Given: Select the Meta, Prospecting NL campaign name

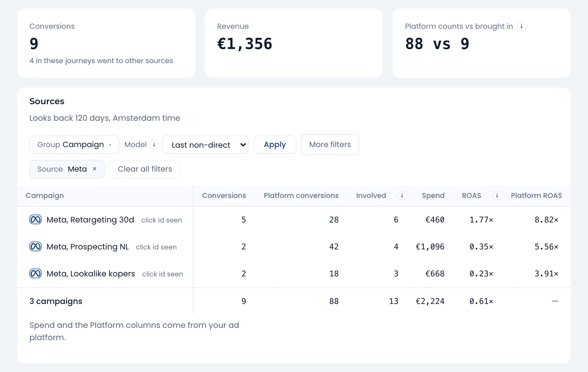Looking at the screenshot, I should pyautogui.click(x=88, y=247).
